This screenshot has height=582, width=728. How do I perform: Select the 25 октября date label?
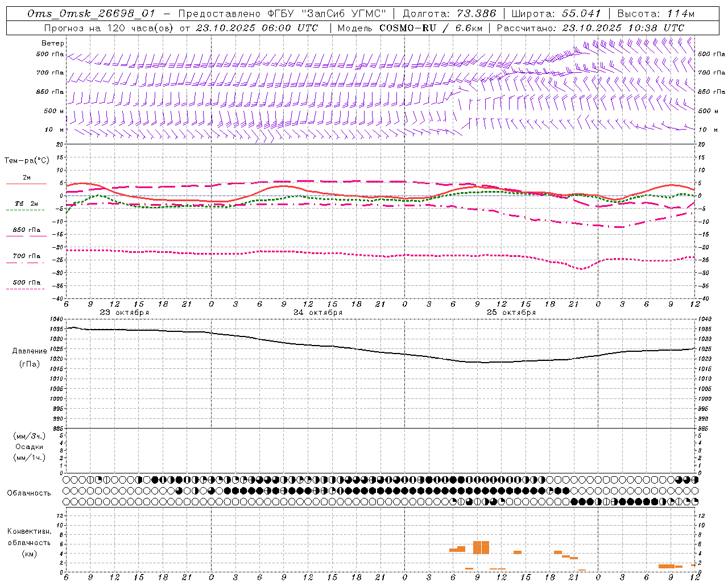point(511,313)
